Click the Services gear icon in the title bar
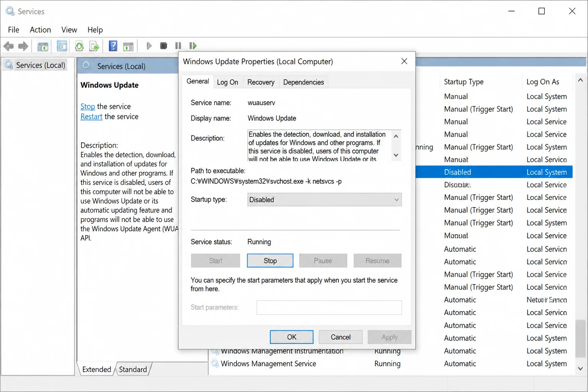This screenshot has height=392, width=588. point(10,11)
